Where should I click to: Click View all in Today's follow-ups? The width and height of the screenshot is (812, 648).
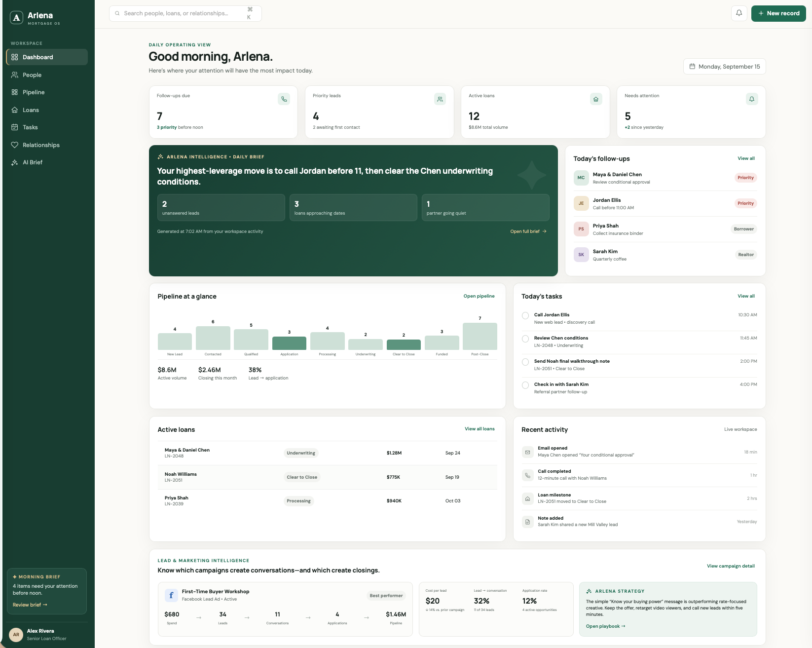746,158
